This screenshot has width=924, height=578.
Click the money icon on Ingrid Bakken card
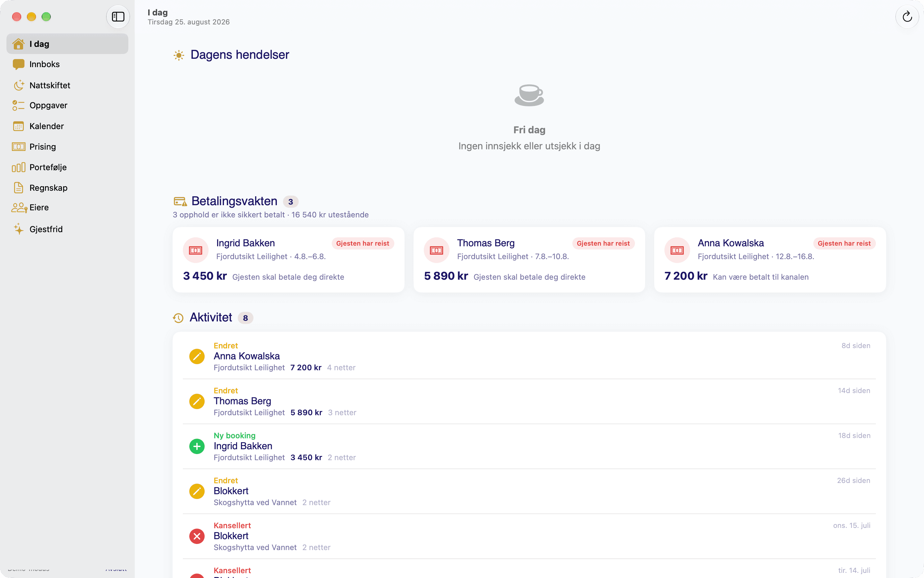[195, 250]
